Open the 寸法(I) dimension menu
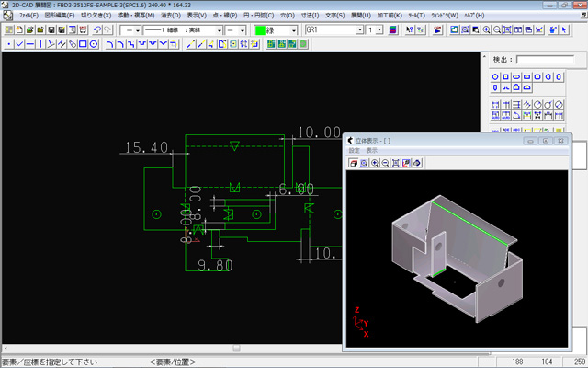The height and width of the screenshot is (368, 588). coord(308,17)
